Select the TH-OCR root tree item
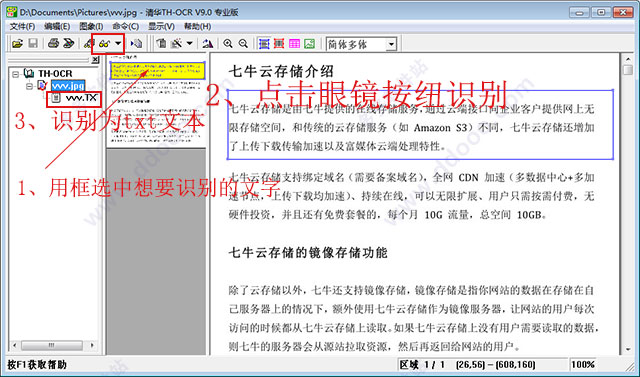This screenshot has height=377, width=640. click(x=55, y=74)
